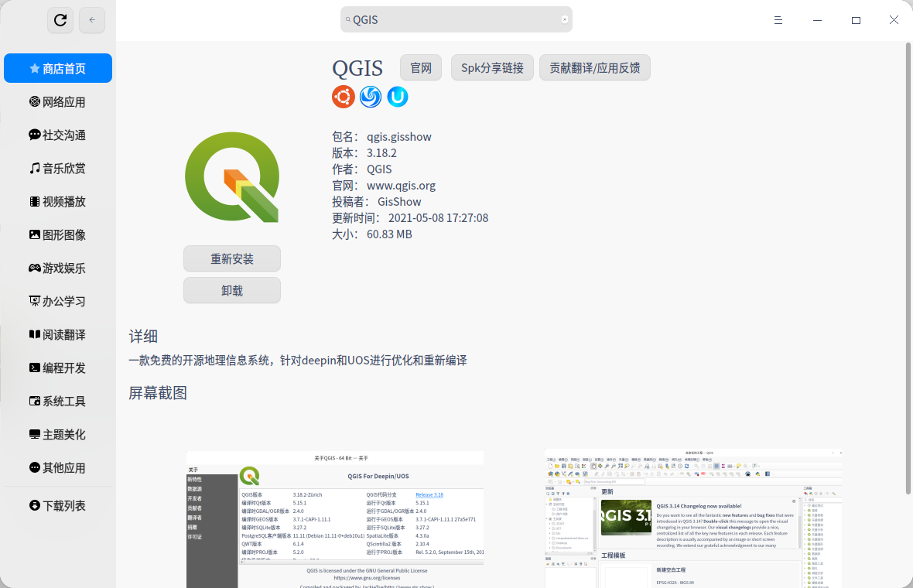Go to 商店首页 (Store home)
913x588 pixels.
point(58,68)
